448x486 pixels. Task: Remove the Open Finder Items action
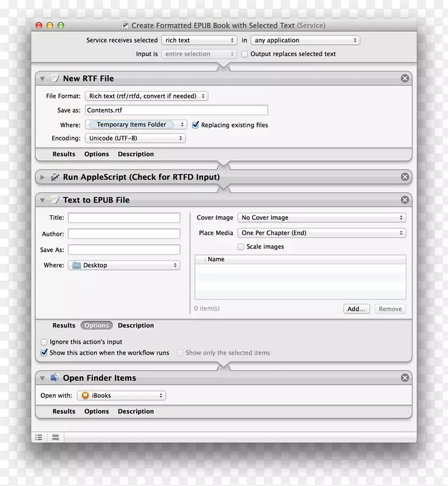click(405, 378)
